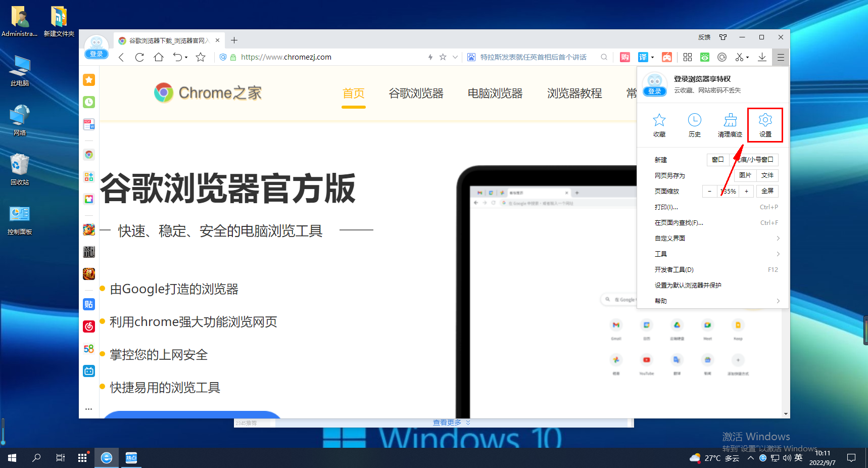Screen dimensions: 868x468
Task: Click the undo restore tab arrow icon
Action: coord(177,57)
